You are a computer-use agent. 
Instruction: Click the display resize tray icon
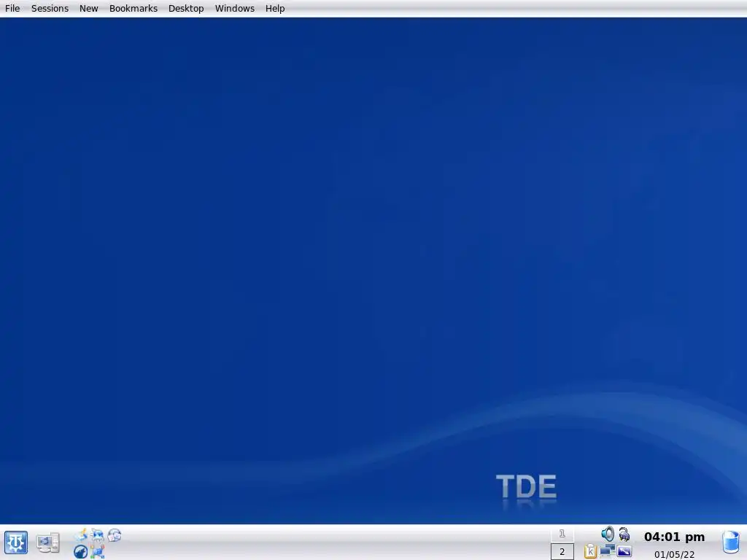point(624,551)
